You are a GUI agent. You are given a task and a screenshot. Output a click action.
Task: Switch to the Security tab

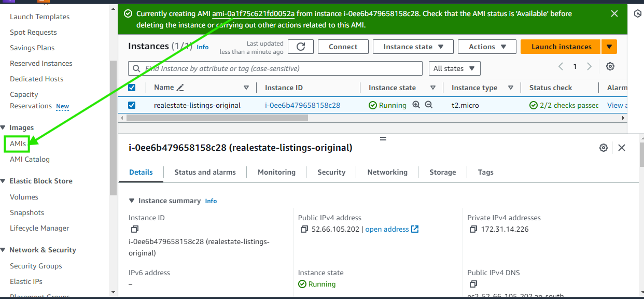coord(331,172)
